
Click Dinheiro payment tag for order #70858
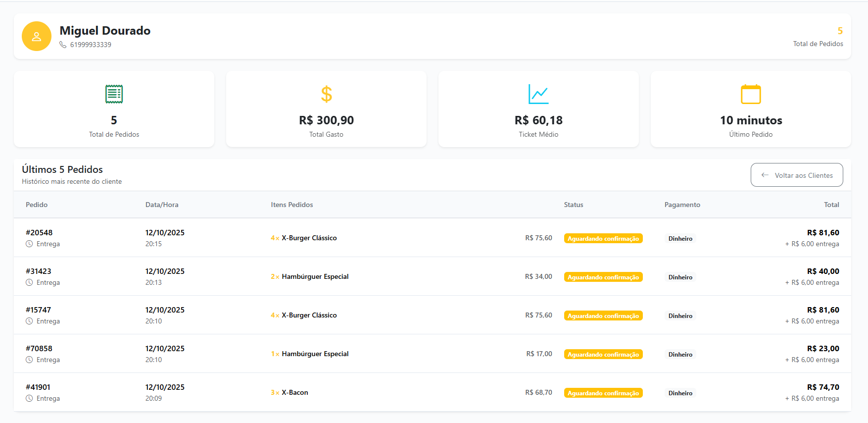tap(680, 354)
